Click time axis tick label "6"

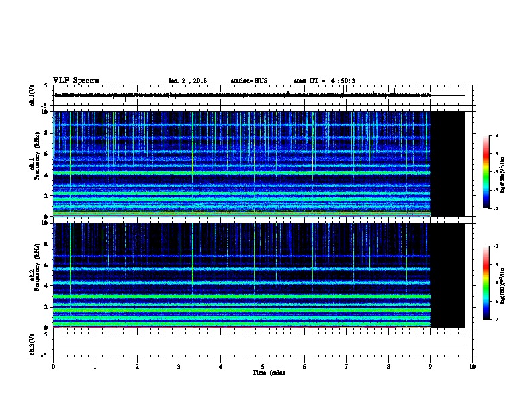point(305,366)
